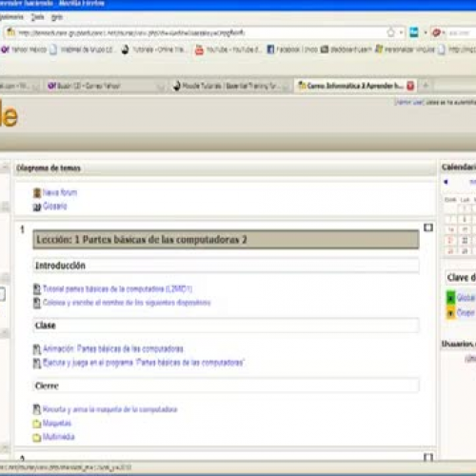Click the News forum icon
The height and width of the screenshot is (476, 476).
tap(37, 192)
